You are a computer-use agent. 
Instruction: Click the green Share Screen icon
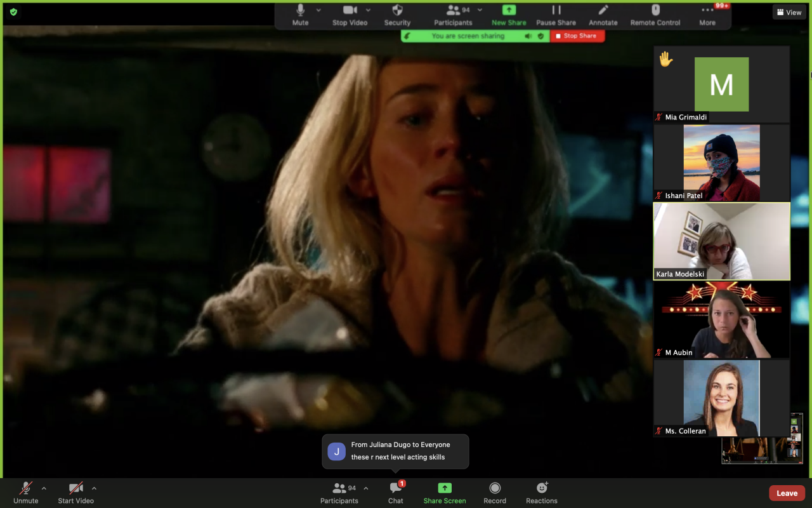pos(445,488)
